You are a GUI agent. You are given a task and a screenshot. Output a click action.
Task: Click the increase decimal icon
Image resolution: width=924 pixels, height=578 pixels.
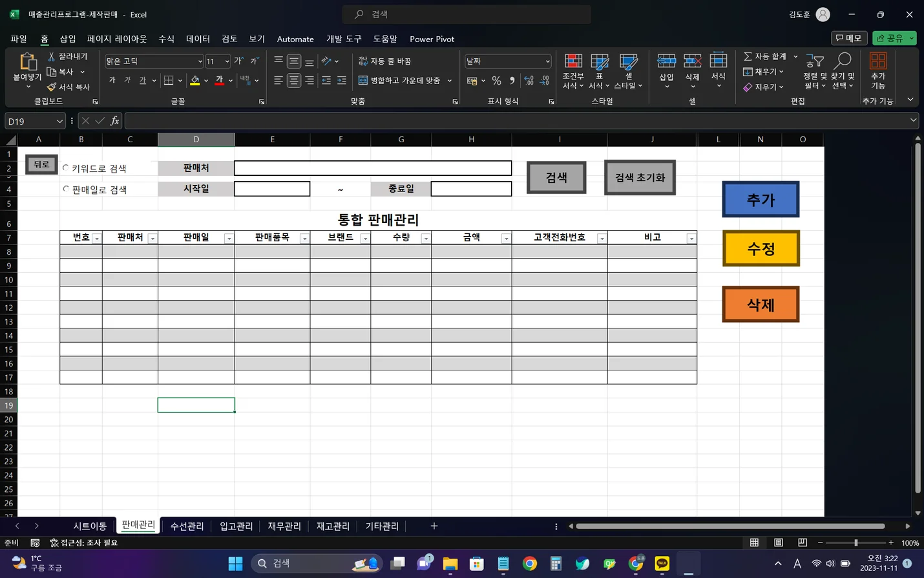tap(529, 81)
